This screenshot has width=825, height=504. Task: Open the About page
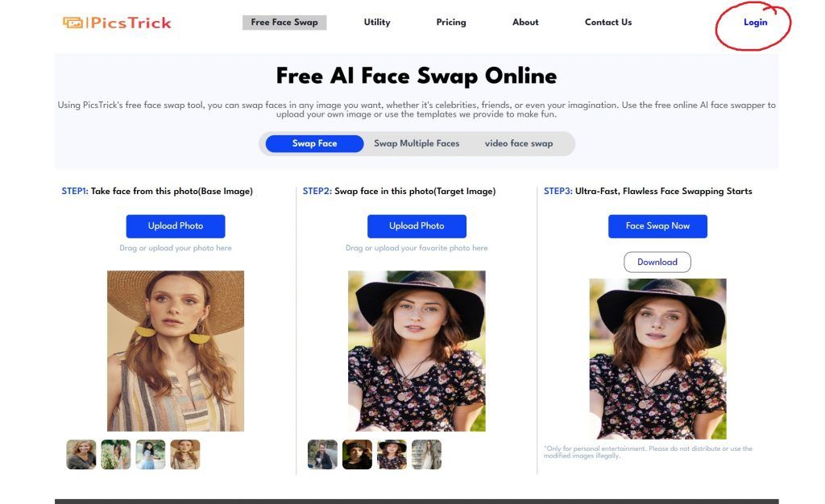(x=525, y=22)
